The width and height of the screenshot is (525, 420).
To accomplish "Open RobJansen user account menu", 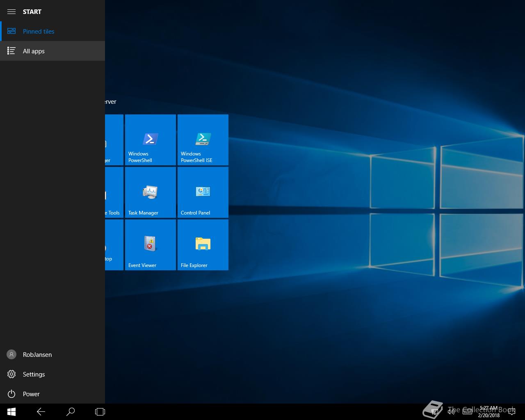I will (52, 354).
